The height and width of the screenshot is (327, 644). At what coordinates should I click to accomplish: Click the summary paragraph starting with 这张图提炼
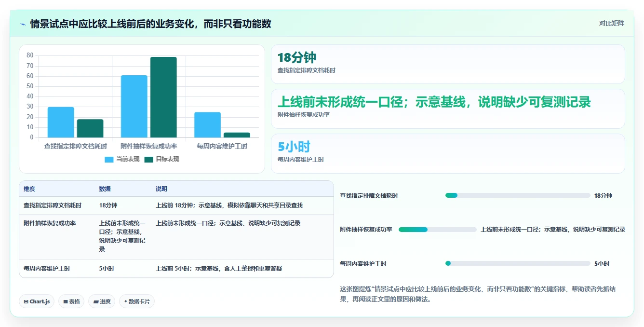tap(478, 294)
